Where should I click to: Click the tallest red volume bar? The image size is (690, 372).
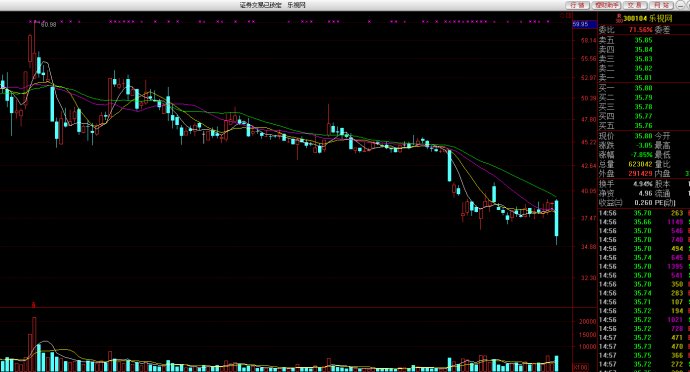(34, 344)
